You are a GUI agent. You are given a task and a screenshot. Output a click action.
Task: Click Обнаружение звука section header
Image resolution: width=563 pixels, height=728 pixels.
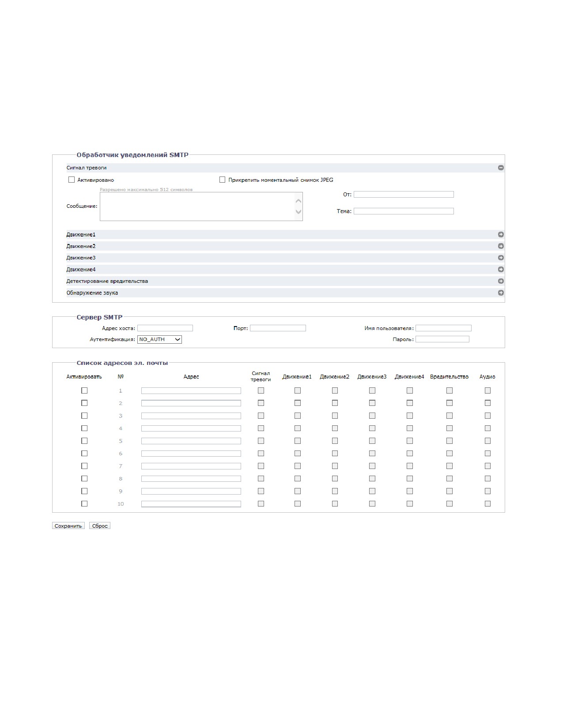pos(285,293)
